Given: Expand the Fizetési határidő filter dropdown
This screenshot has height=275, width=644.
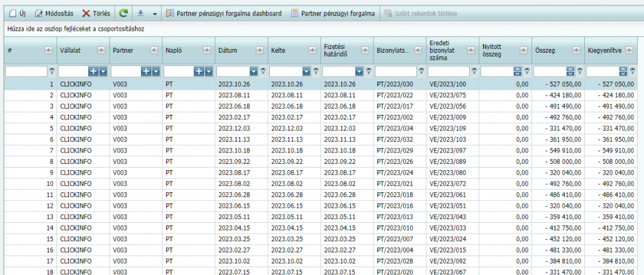Looking at the screenshot, I should (359, 72).
